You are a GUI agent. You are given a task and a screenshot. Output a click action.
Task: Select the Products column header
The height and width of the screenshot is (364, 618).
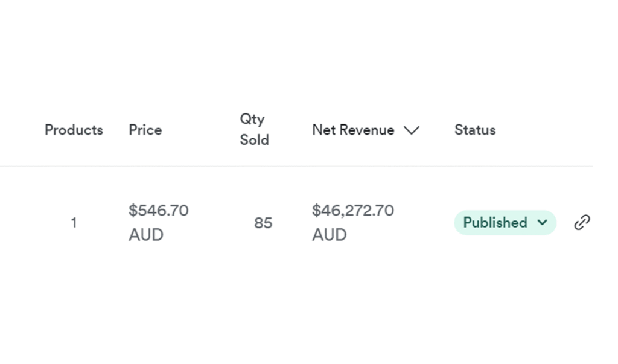click(74, 130)
